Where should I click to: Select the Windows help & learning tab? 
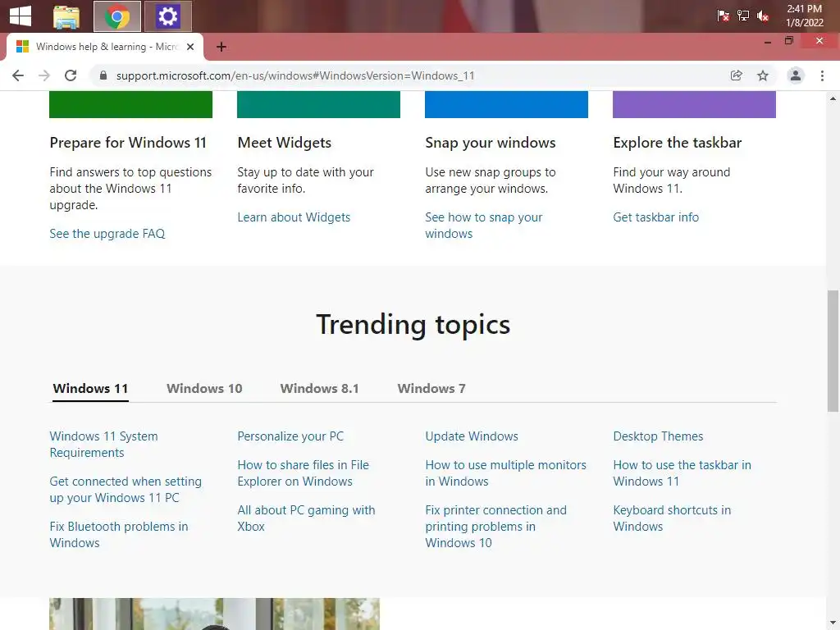[105, 47]
